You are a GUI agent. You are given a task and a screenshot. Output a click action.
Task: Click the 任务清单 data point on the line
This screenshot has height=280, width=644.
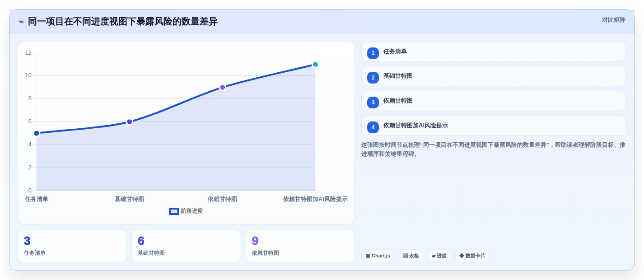(37, 133)
